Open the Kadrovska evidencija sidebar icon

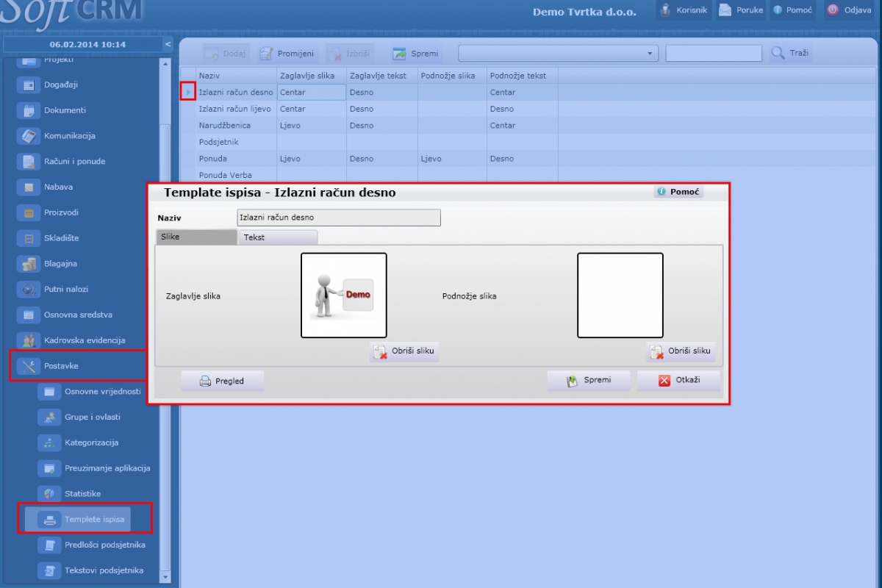[x=29, y=340]
